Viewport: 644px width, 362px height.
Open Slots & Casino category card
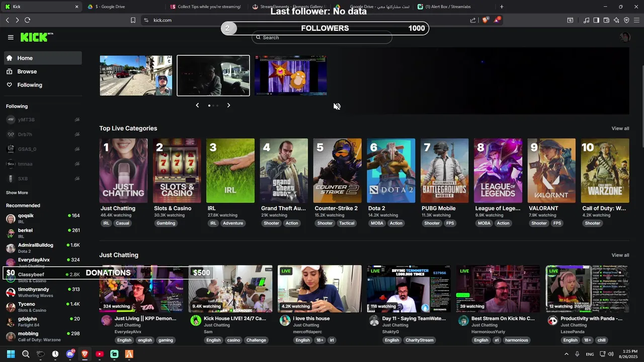pyautogui.click(x=177, y=170)
